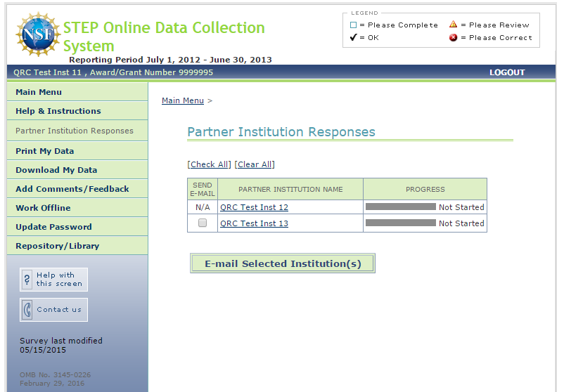Screen dimensions: 564x392
Task: Click the OK checkmark legend icon
Action: [353, 38]
